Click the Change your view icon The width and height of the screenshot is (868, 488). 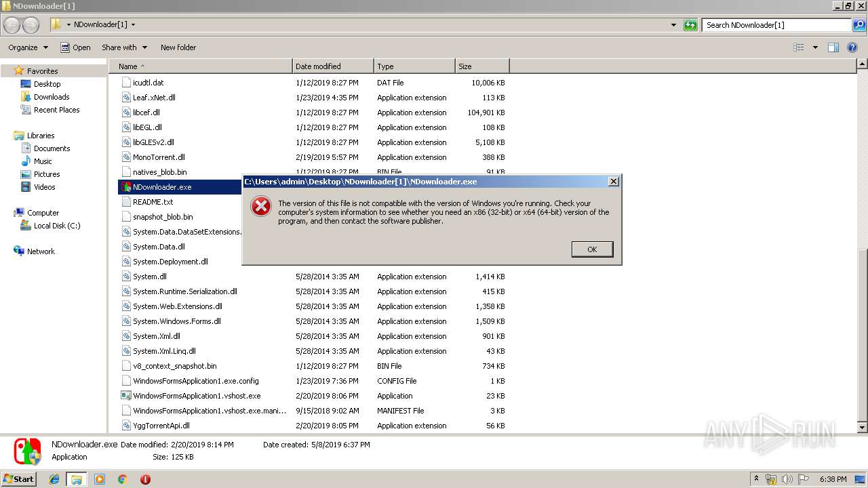799,47
